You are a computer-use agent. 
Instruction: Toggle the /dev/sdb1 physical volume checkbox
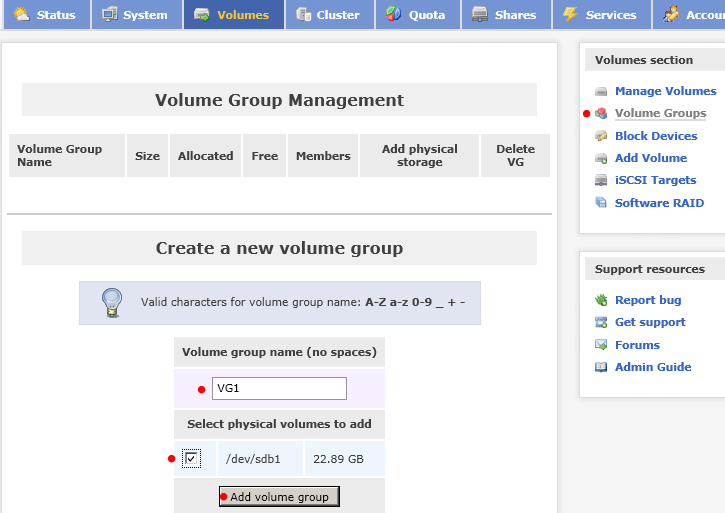191,458
